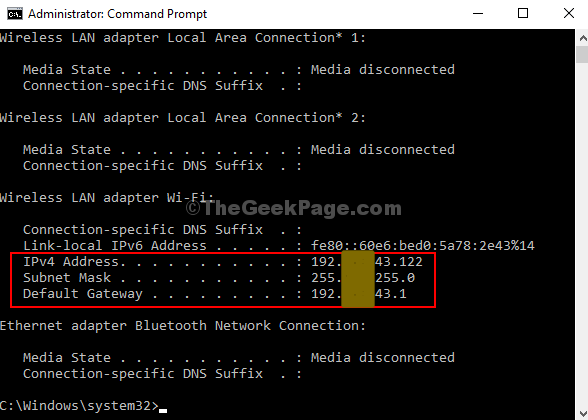Image resolution: width=588 pixels, height=420 pixels.
Task: Minimize the Command Prompt window
Action: [478, 14]
